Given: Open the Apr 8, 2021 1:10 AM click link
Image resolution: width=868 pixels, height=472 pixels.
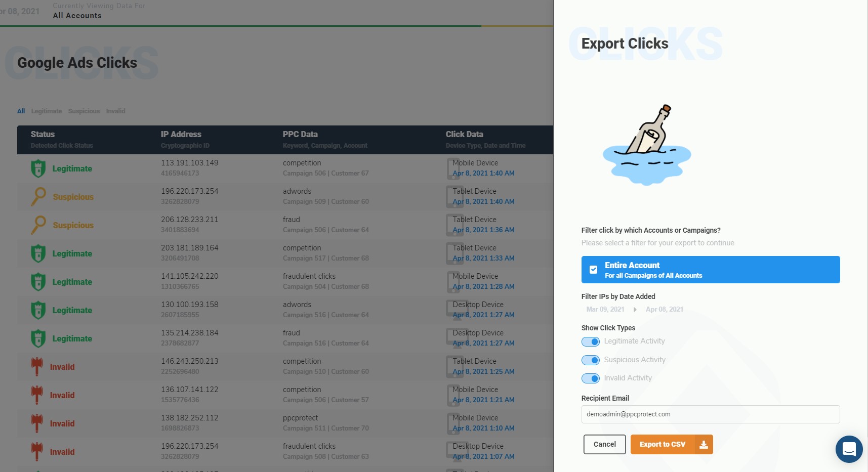Looking at the screenshot, I should click(x=484, y=428).
